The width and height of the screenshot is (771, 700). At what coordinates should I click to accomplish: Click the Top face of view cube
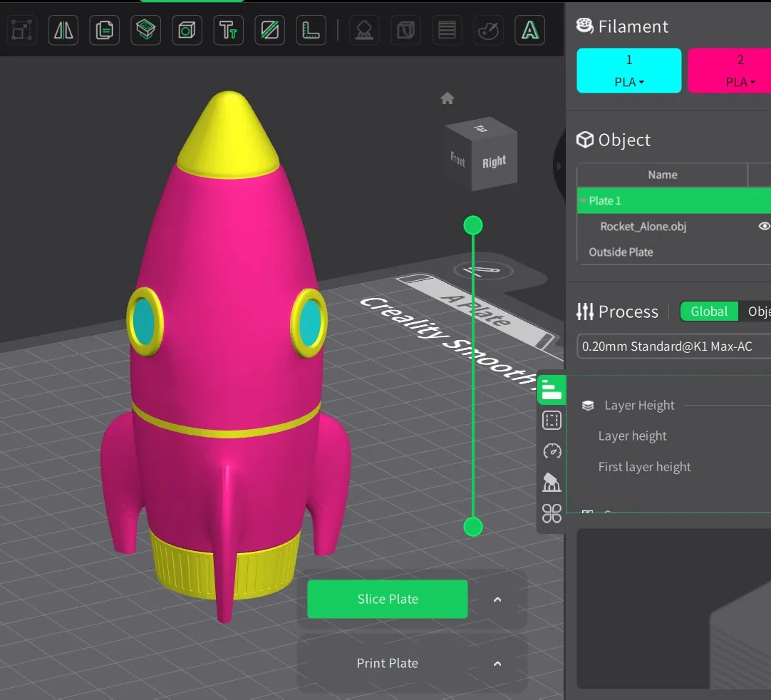point(481,128)
